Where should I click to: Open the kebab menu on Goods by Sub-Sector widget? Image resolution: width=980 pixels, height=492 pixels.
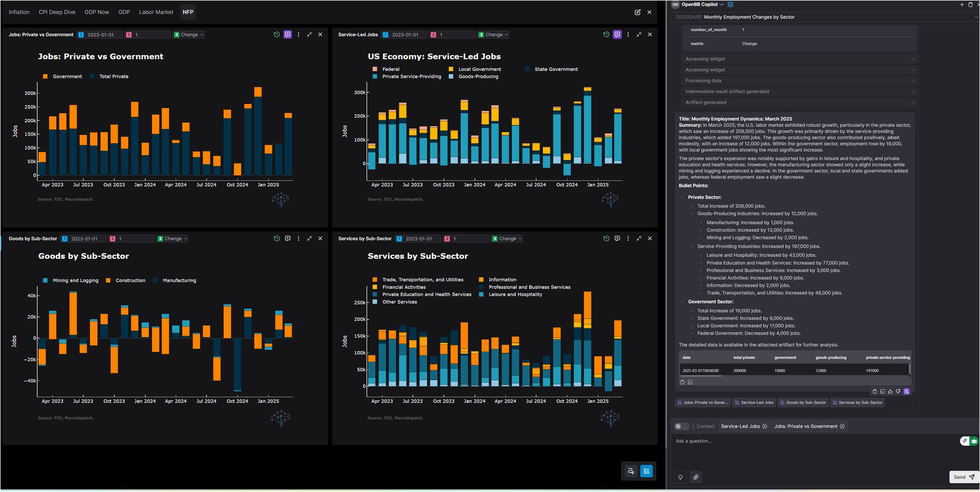pos(298,238)
